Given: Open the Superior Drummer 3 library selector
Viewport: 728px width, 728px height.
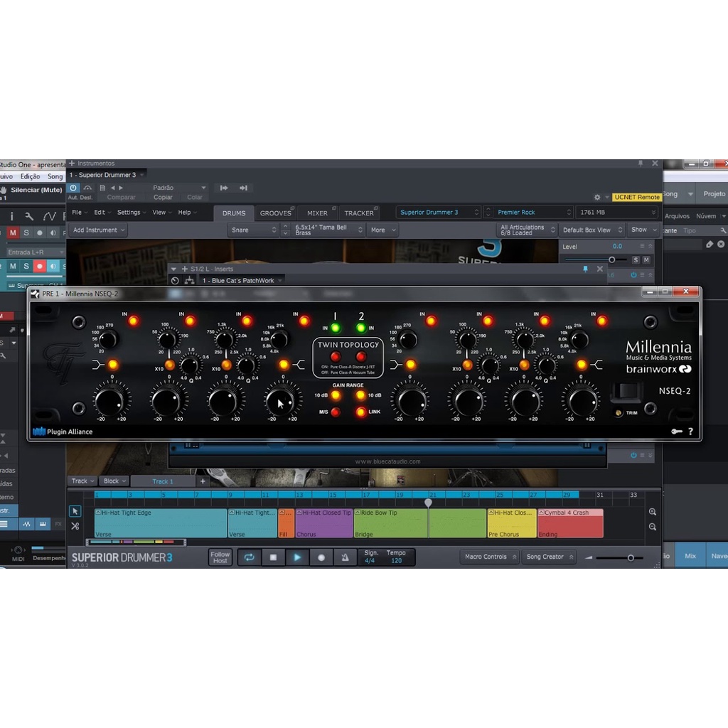Looking at the screenshot, I should point(438,212).
